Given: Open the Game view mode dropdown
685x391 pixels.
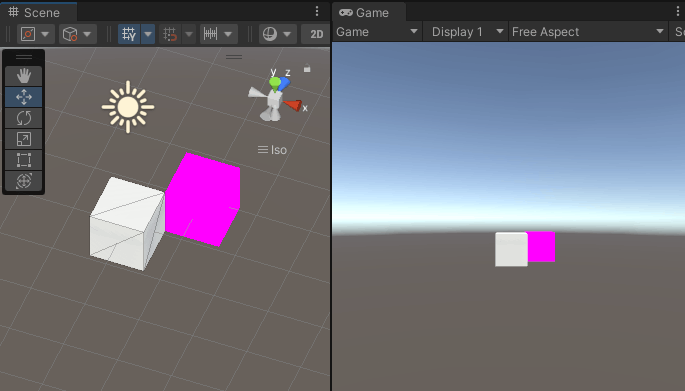Looking at the screenshot, I should click(x=377, y=32).
